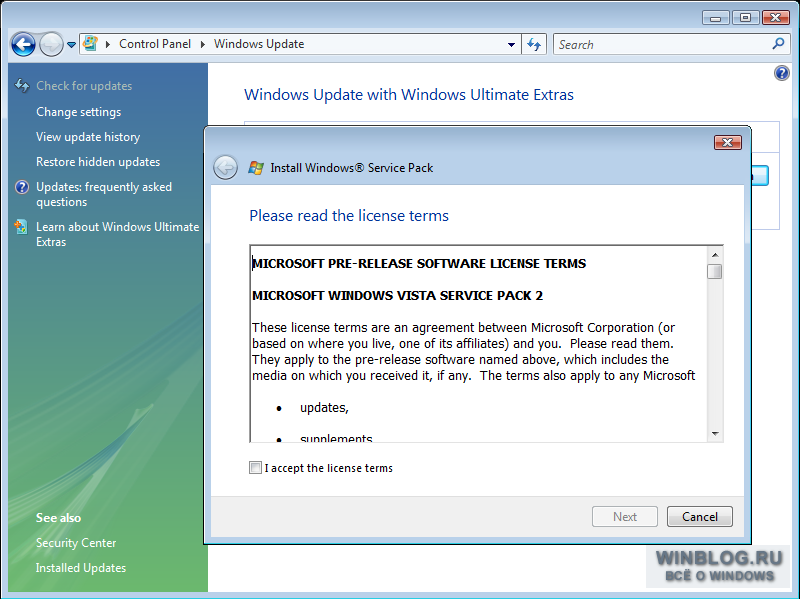This screenshot has width=800, height=599.
Task: Click Check for updates link
Action: point(84,86)
